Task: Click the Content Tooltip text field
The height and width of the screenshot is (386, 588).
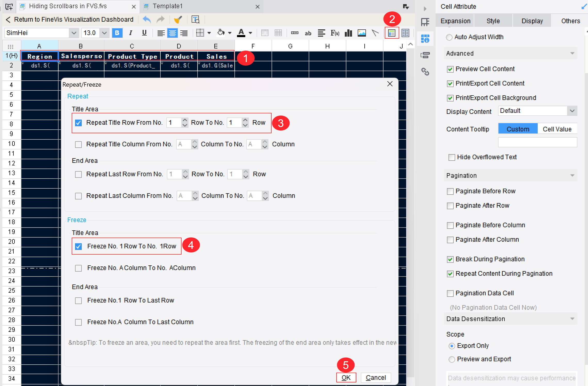Action: click(537, 142)
